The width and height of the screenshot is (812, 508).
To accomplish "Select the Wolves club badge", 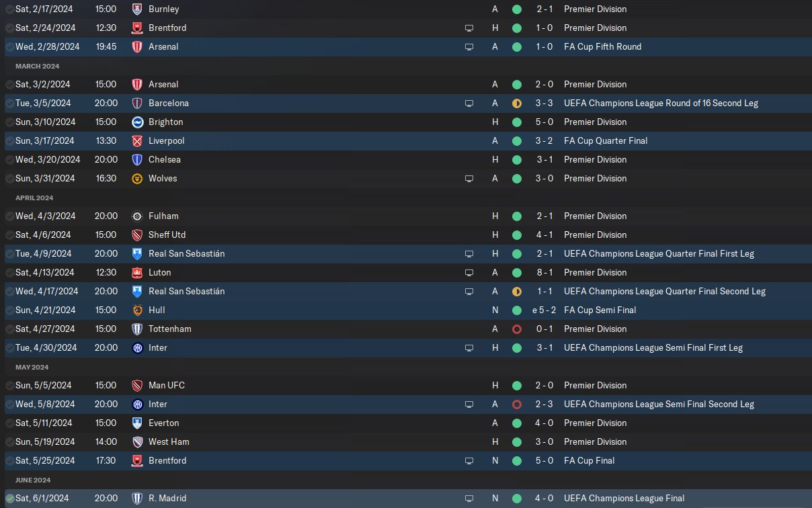I will coord(137,179).
